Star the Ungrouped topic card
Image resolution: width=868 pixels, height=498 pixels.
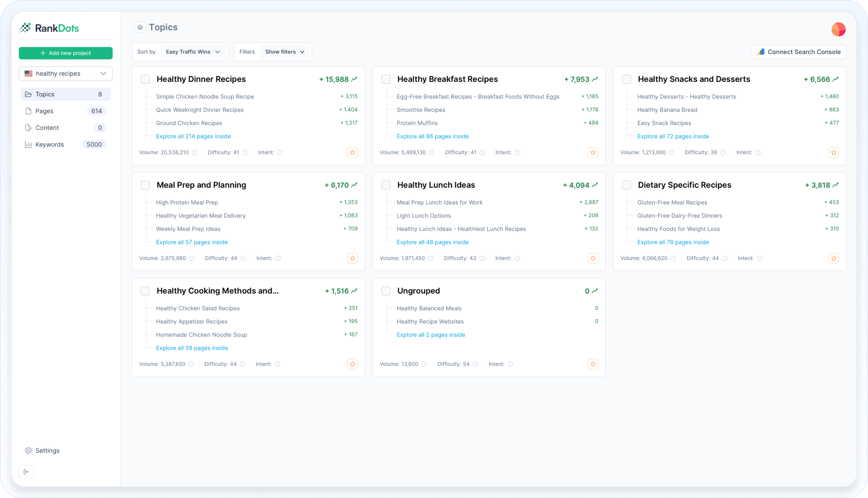[593, 364]
